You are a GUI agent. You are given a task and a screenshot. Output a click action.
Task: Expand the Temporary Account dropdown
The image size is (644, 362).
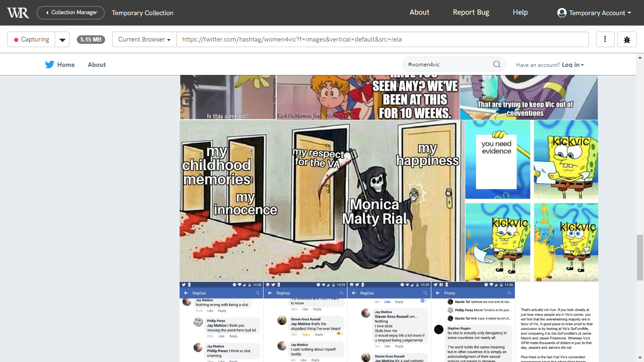(x=594, y=13)
